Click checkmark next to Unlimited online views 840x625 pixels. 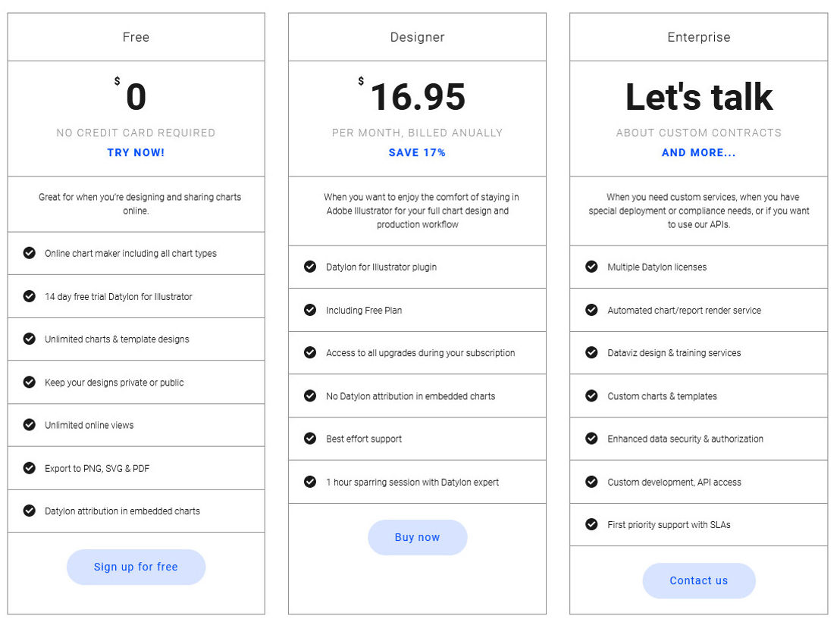pos(30,424)
